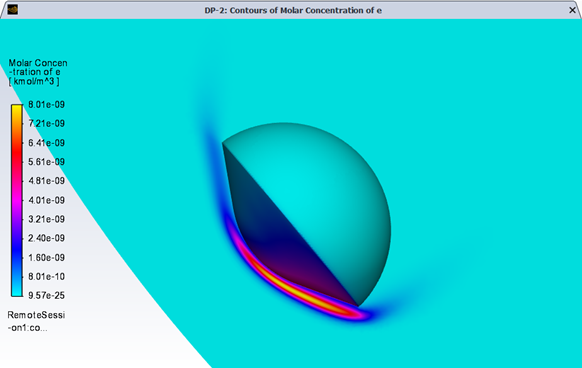
Task: Click the legend title 'Molar Concentration of e'
Action: coord(38,67)
